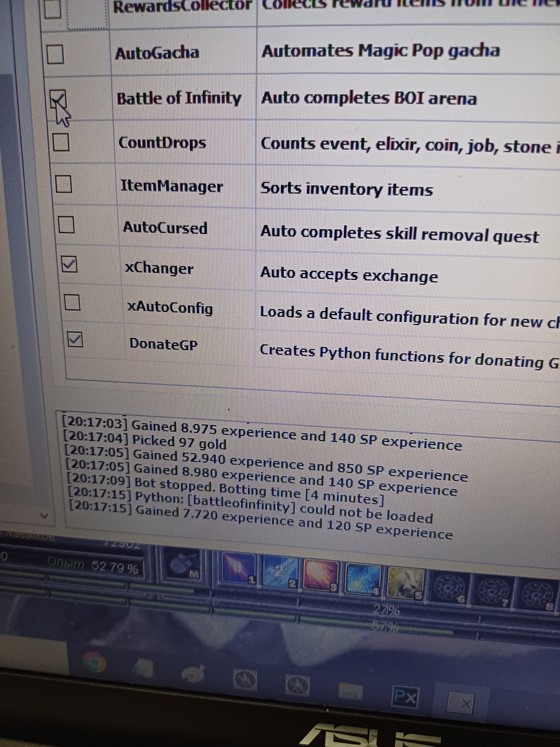The image size is (560, 747).
Task: Uncheck the DonateGP plugin
Action: click(x=75, y=339)
